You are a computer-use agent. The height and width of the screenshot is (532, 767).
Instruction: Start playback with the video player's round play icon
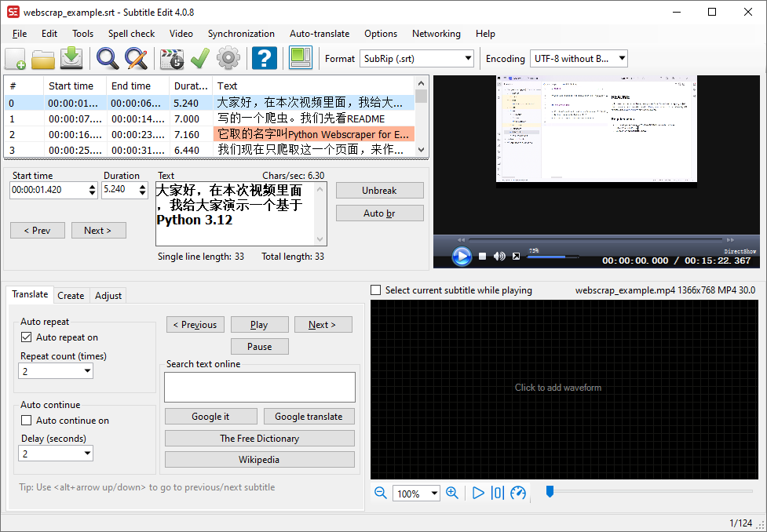coord(462,257)
